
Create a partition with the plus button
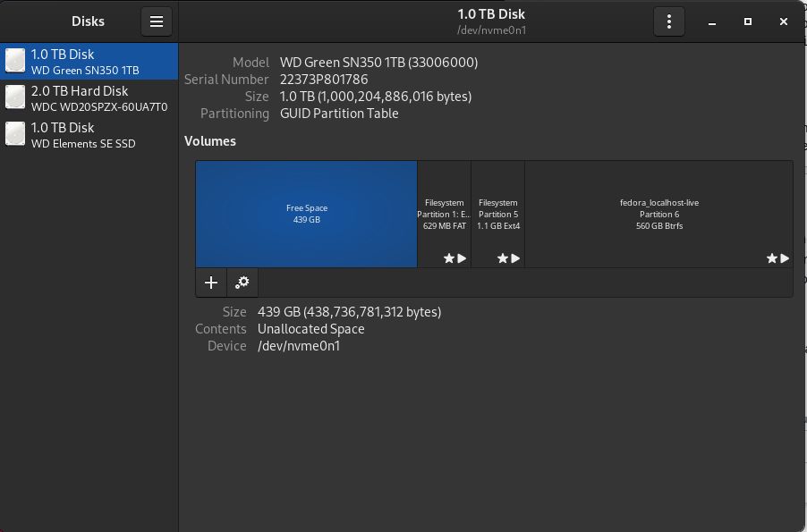(211, 283)
